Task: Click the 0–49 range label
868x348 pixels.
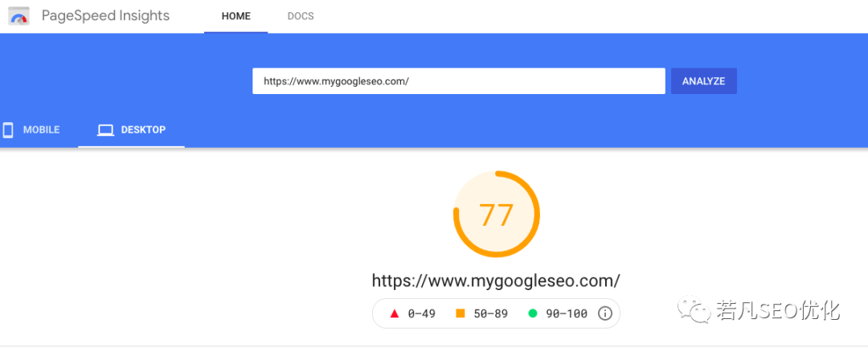Action: [421, 313]
